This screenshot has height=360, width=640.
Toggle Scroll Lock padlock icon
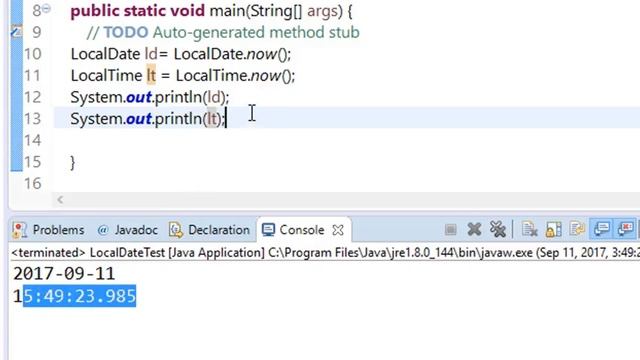553,229
